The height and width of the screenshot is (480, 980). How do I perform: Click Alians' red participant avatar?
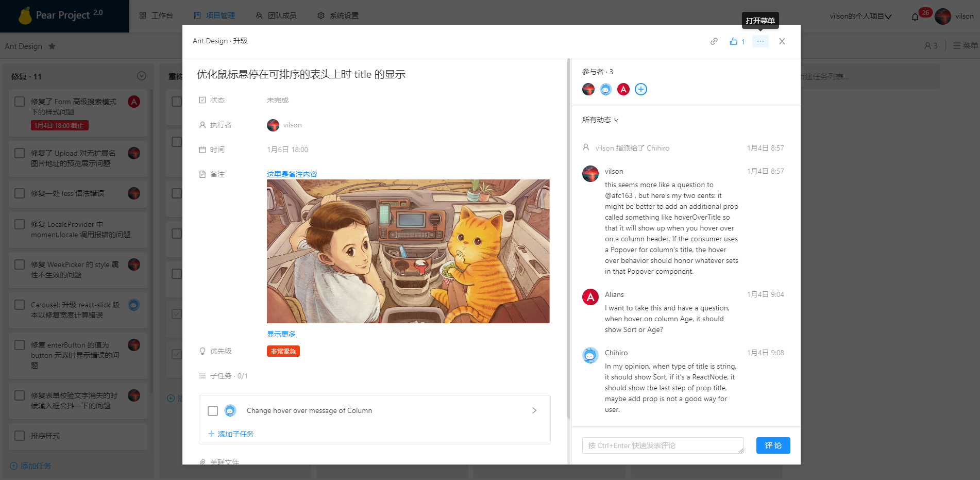click(623, 89)
